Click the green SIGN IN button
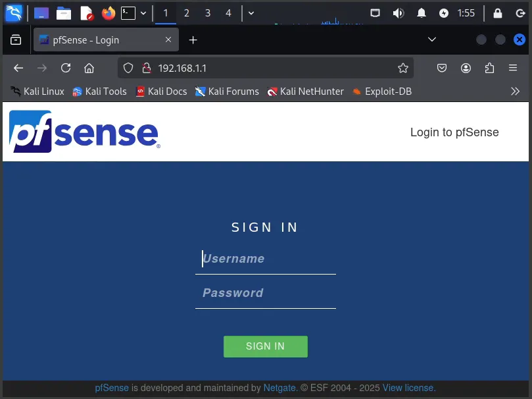Image resolution: width=532 pixels, height=399 pixels. pos(266,346)
